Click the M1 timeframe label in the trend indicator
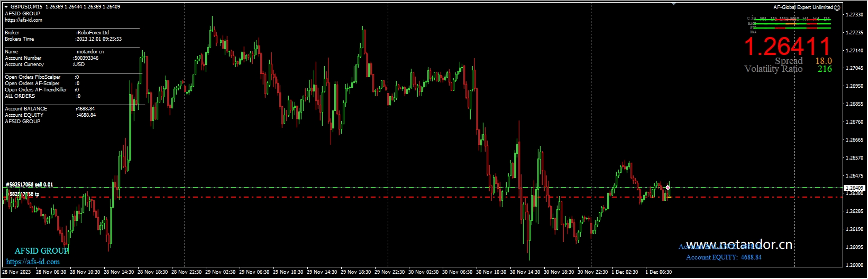The width and height of the screenshot is (868, 279). [763, 18]
